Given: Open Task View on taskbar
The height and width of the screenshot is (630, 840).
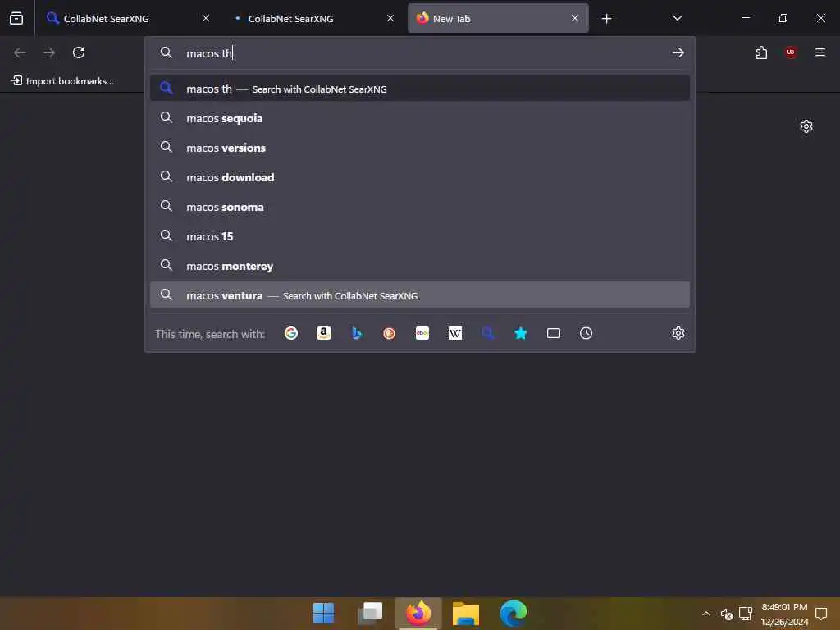Looking at the screenshot, I should 370,614.
